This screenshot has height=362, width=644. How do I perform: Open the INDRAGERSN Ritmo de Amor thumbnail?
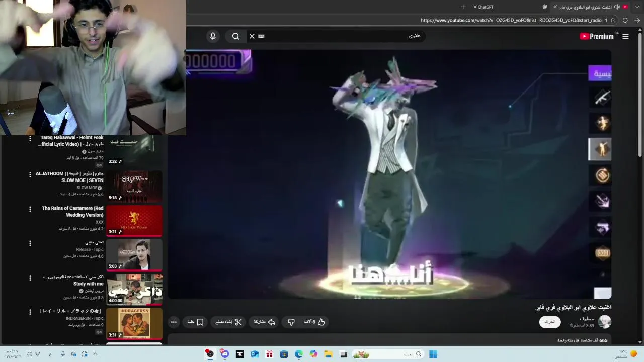134,323
